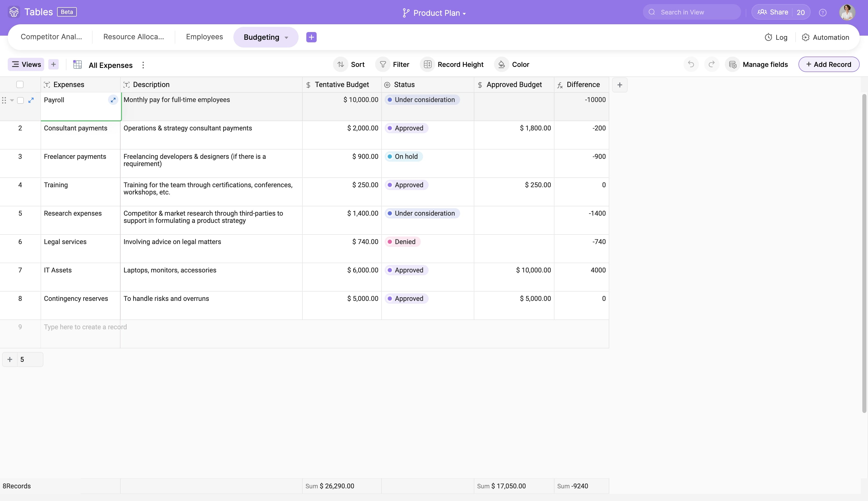This screenshot has width=868, height=501.
Task: Open the Competitor Analysis tab
Action: pos(51,37)
